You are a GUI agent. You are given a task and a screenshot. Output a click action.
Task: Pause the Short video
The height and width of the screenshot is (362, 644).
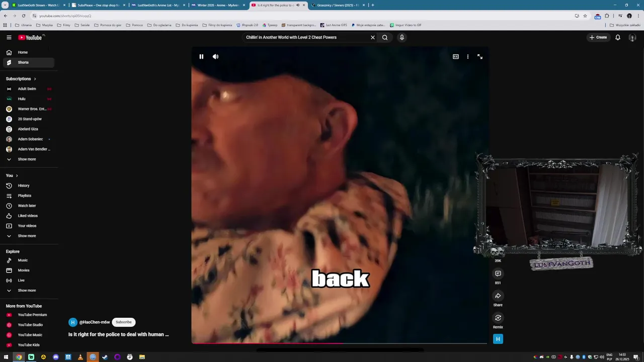[201, 57]
